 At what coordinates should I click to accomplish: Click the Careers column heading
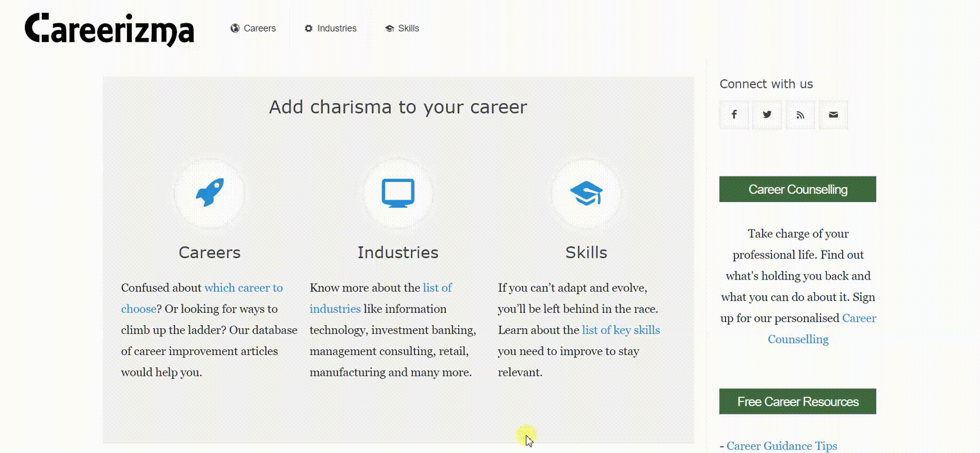point(210,252)
